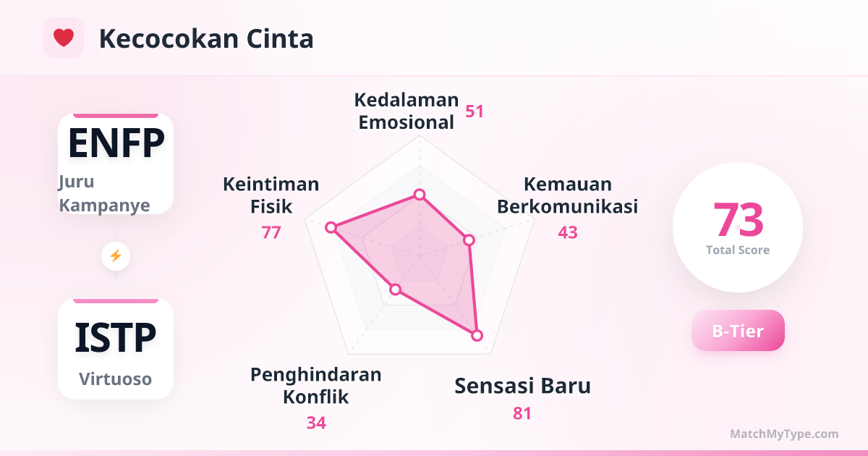Open the MatchMyType.com link
Screen dimensions: 868x456
point(784,434)
